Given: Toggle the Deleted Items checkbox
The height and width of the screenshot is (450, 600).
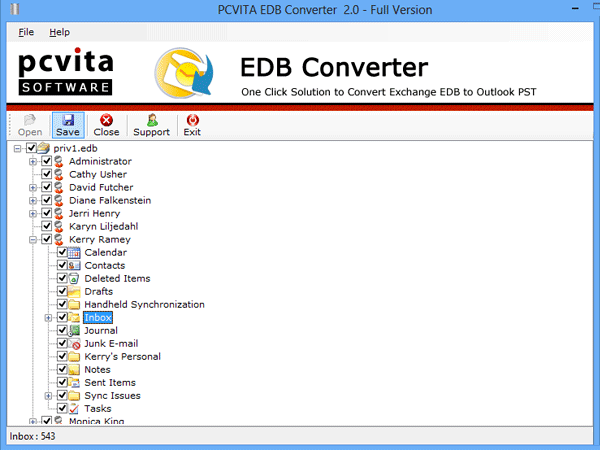Looking at the screenshot, I should 62,278.
